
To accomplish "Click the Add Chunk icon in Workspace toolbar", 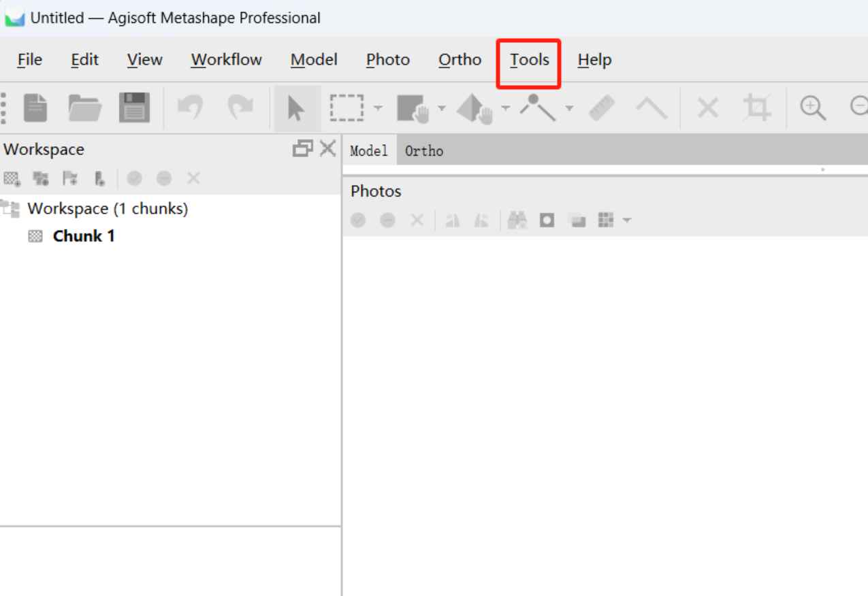I will 12,179.
